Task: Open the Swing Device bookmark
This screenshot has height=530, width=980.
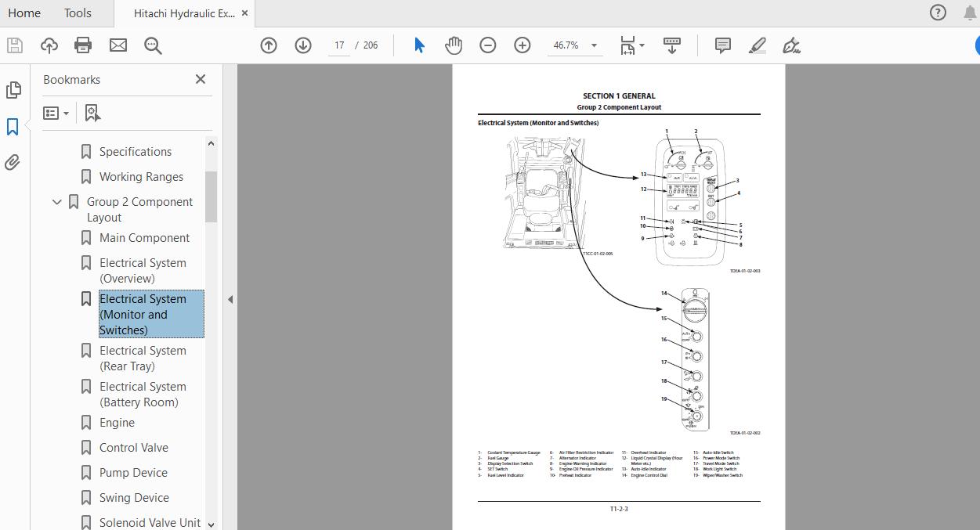Action: [134, 498]
